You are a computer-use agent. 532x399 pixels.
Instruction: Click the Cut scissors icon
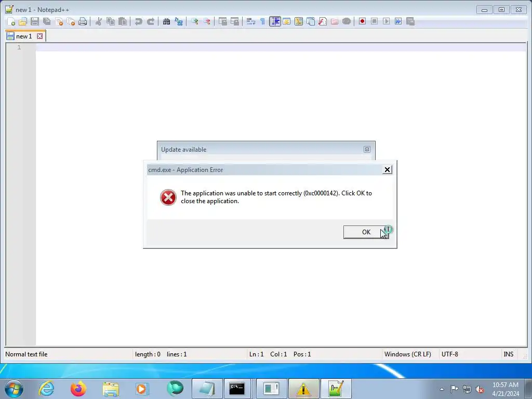pyautogui.click(x=98, y=21)
